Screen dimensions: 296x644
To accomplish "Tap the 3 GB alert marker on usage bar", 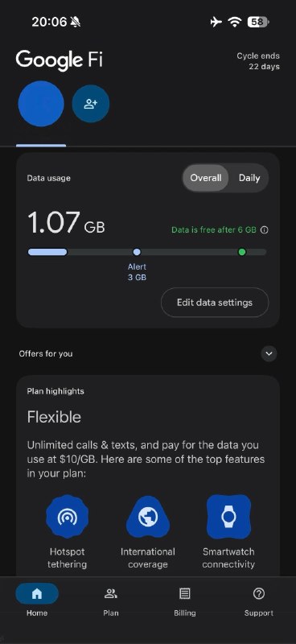I will [x=137, y=252].
